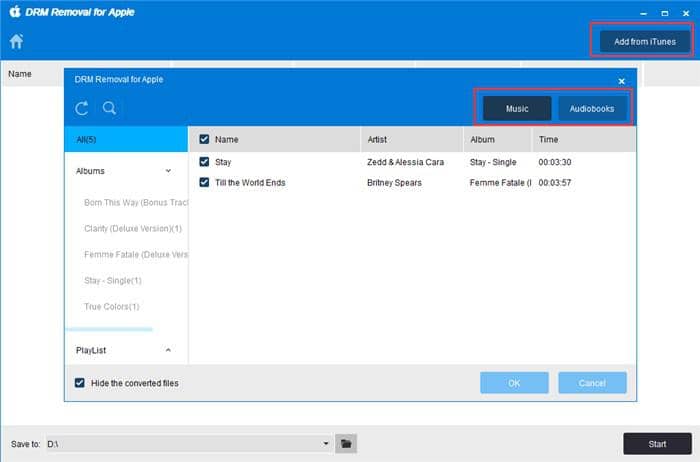Toggle the select-all checkbox beside Name
Image resolution: width=700 pixels, height=462 pixels.
pos(204,139)
